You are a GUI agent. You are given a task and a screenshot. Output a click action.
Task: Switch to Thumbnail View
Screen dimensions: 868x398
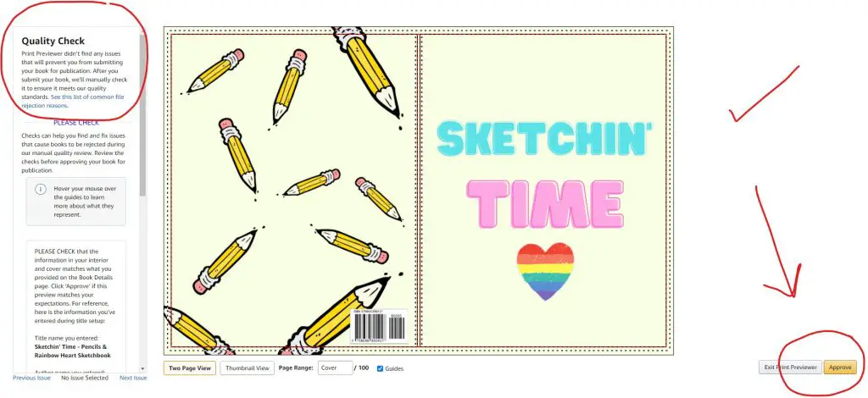[247, 368]
